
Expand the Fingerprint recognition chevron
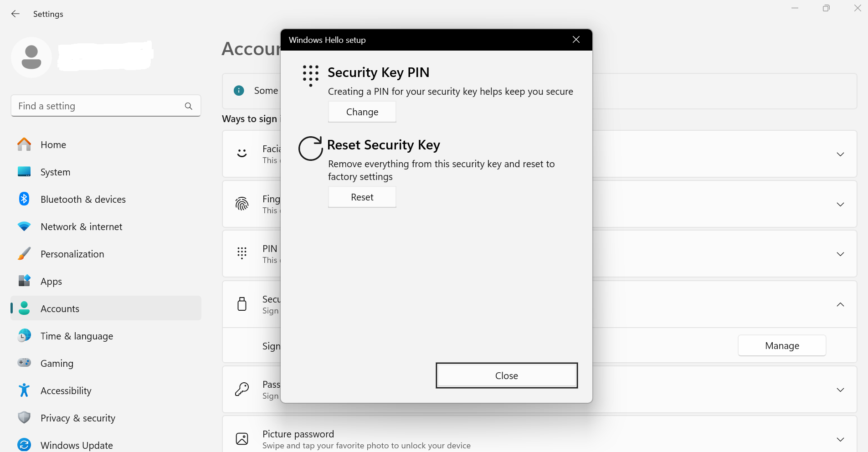840,205
